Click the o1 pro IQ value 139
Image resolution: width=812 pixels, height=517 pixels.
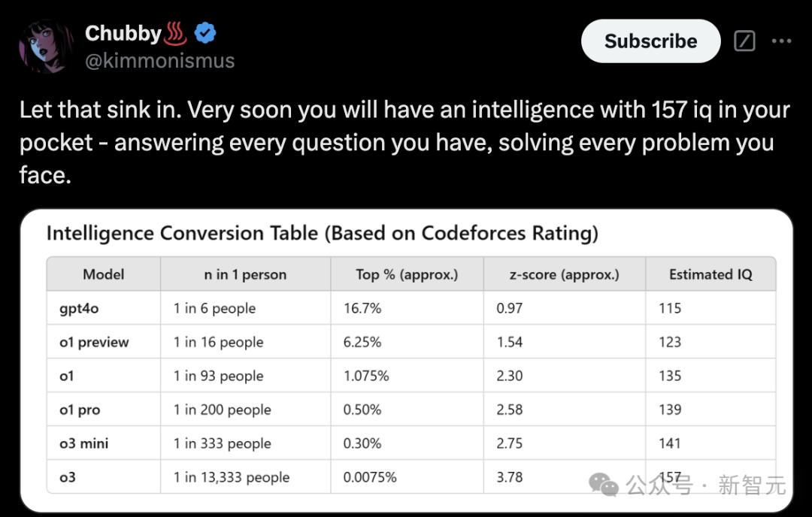[x=670, y=410]
